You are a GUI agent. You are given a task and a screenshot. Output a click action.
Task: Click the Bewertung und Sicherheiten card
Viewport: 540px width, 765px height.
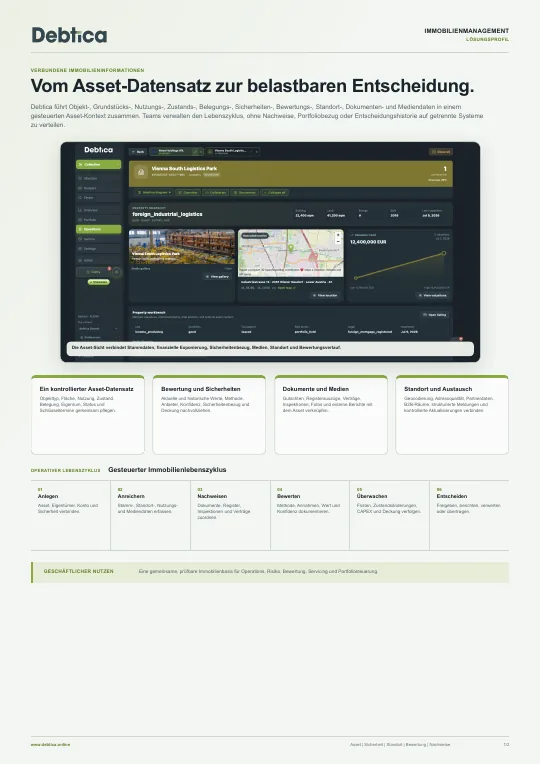tap(209, 415)
